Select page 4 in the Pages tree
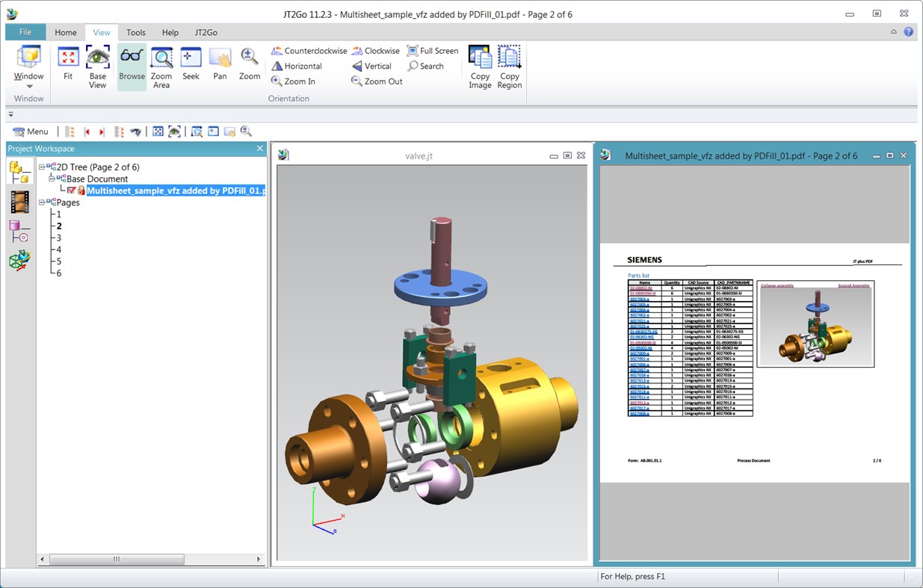This screenshot has width=923, height=588. (x=58, y=250)
